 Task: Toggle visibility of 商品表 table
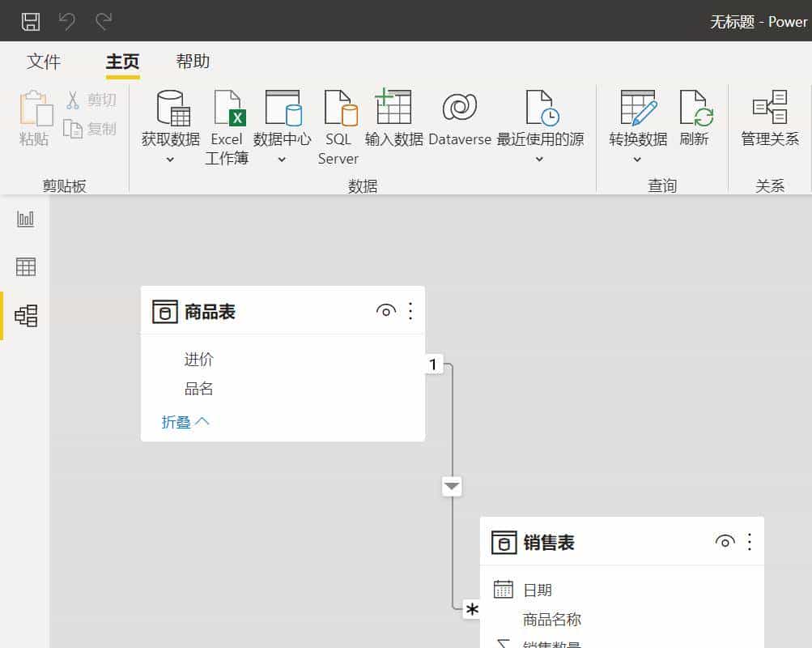coord(386,310)
